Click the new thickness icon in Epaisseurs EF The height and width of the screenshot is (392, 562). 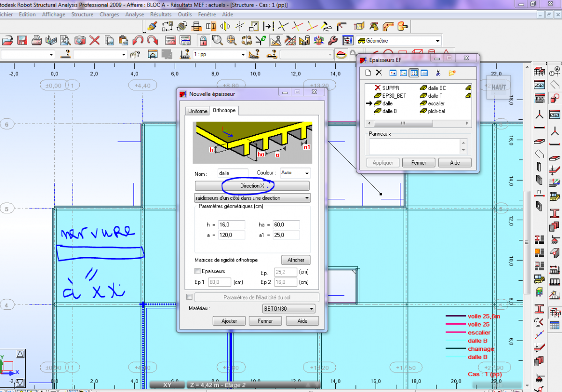click(x=368, y=73)
